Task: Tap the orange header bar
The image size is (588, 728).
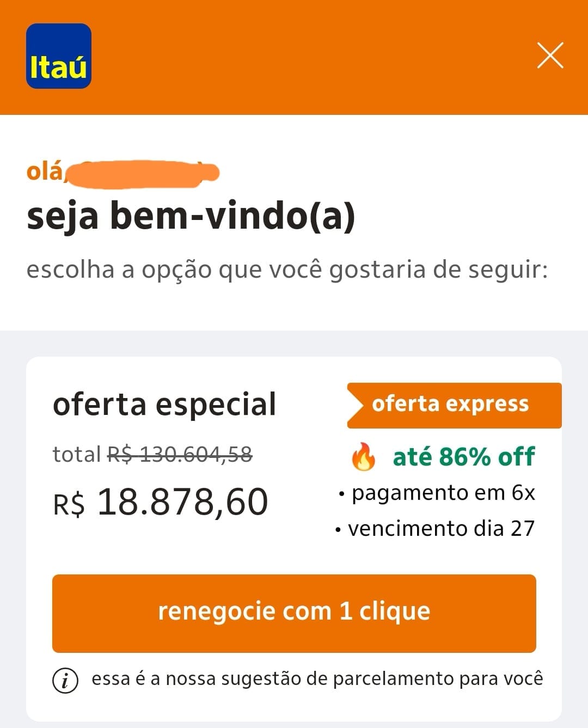Action: tap(305, 57)
